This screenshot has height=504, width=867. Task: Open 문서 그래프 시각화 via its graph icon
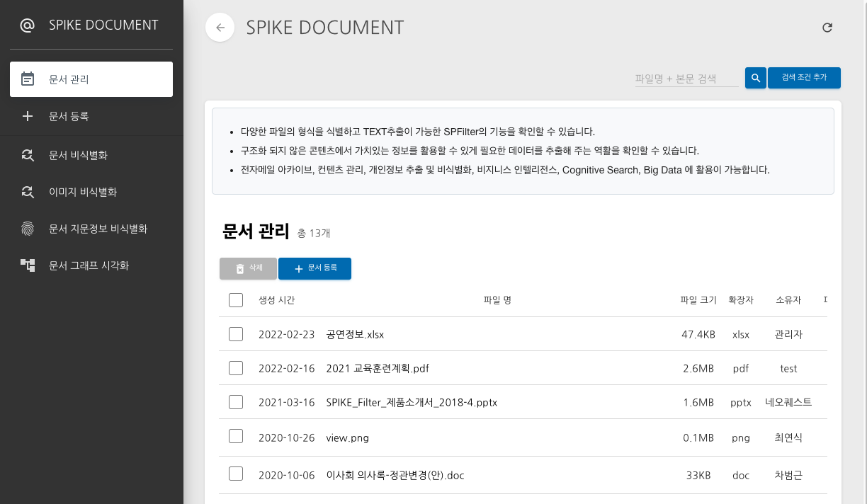[28, 265]
